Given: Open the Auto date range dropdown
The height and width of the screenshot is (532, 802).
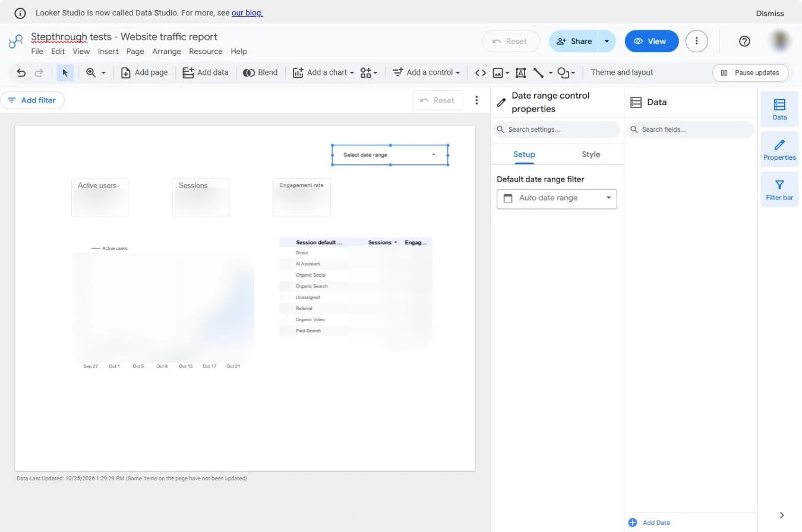Looking at the screenshot, I should pyautogui.click(x=557, y=198).
